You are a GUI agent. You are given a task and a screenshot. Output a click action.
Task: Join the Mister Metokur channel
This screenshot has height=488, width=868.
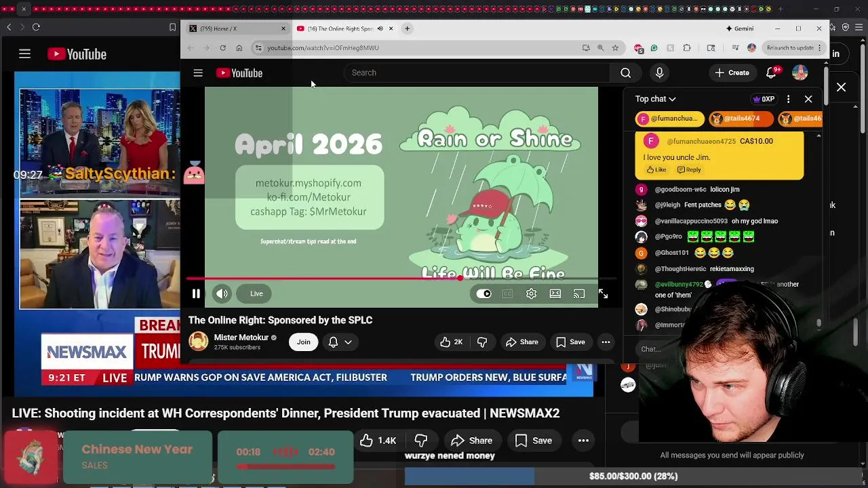303,342
